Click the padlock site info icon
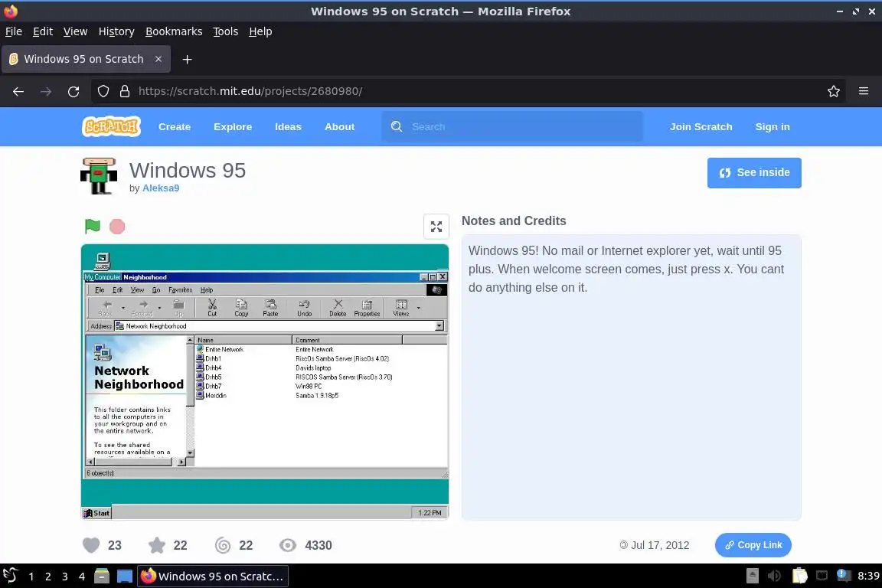 point(125,91)
